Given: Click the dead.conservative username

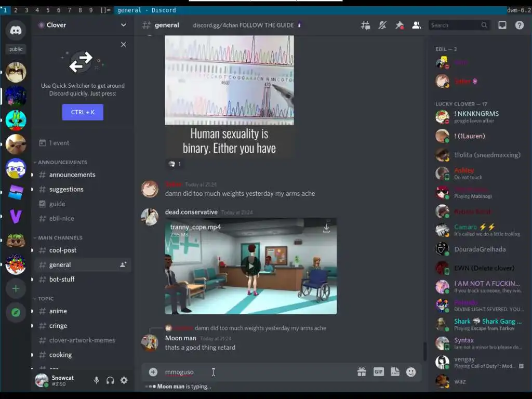Looking at the screenshot, I should pyautogui.click(x=191, y=212).
